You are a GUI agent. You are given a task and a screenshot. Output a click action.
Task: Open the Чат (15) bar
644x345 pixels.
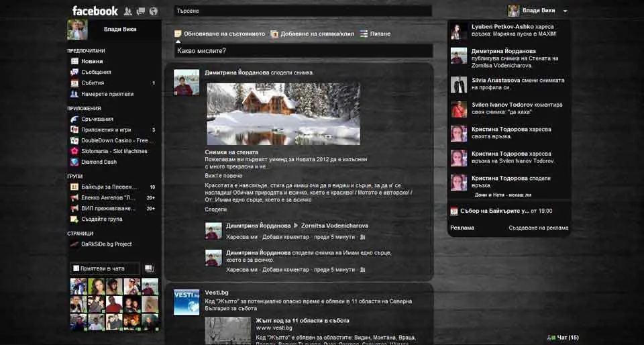pos(563,338)
